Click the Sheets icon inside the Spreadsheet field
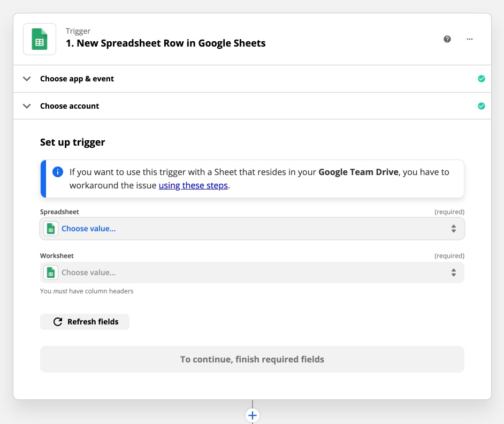 (x=51, y=229)
